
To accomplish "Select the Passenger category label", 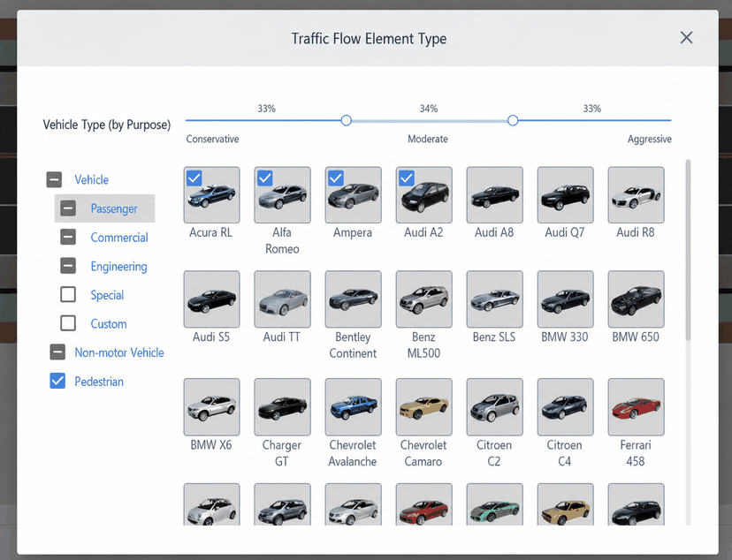I will point(114,208).
